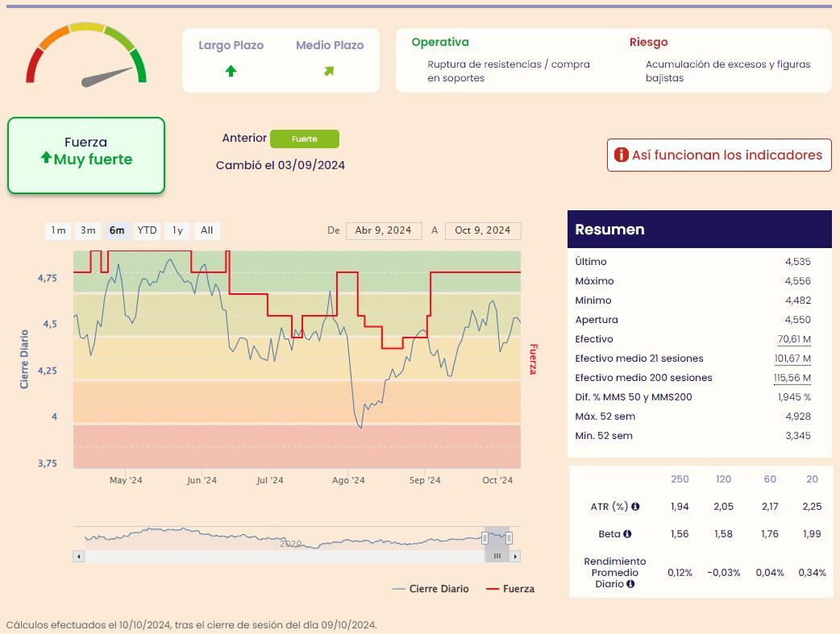Select the YTD range button

pyautogui.click(x=147, y=230)
